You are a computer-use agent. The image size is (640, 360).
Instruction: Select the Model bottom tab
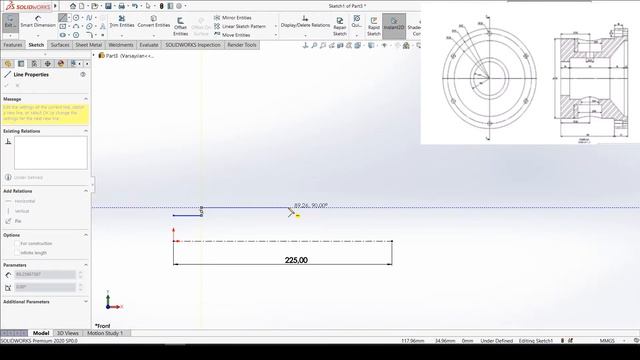pyautogui.click(x=41, y=333)
